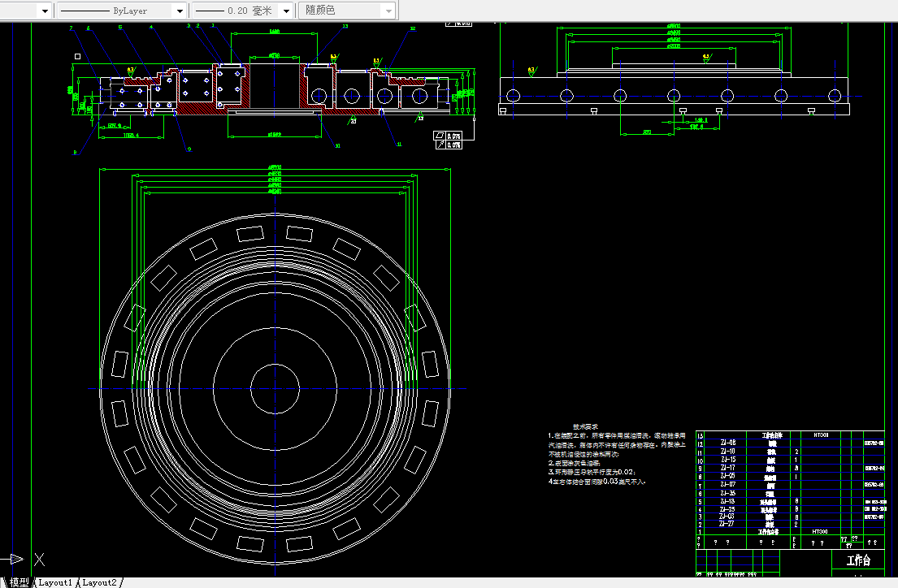Click part code ZJ-25 in parts list

728,509
